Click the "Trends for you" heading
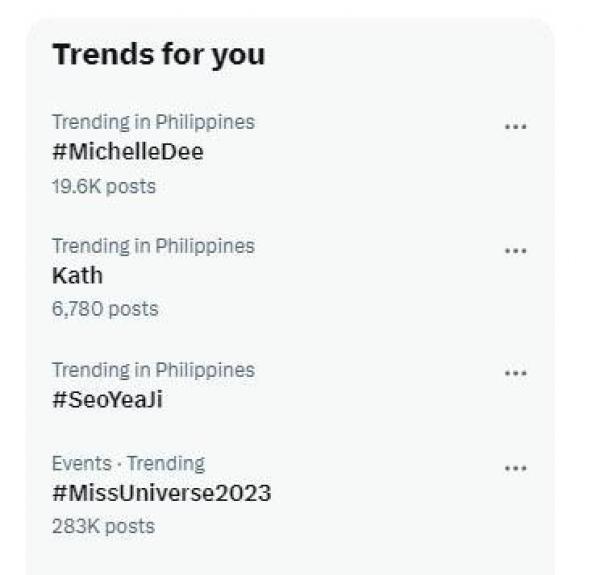Viewport: 600px width, 575px height. (158, 54)
